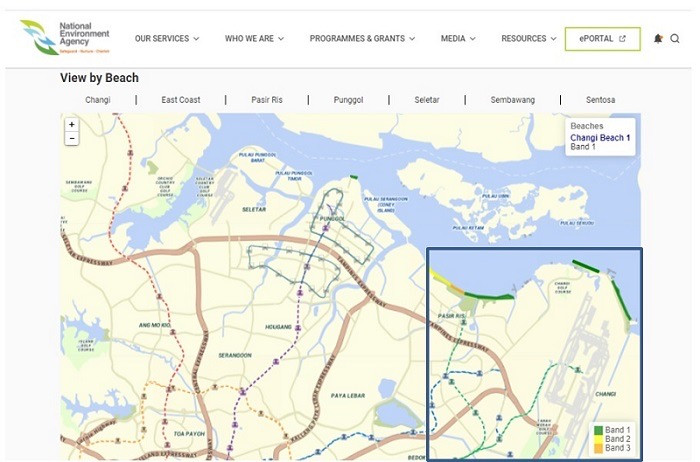700x462 pixels.
Task: View the Pasir Ris beach tab
Action: click(267, 100)
